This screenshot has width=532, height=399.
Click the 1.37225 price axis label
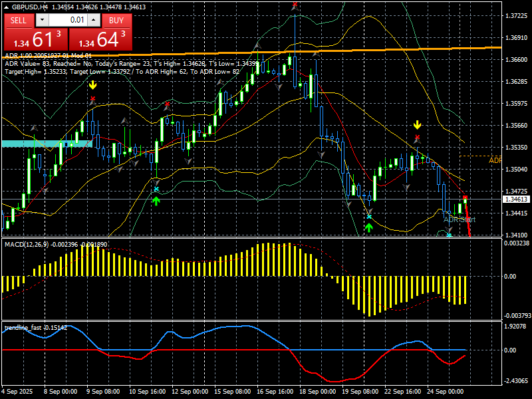[x=517, y=15]
